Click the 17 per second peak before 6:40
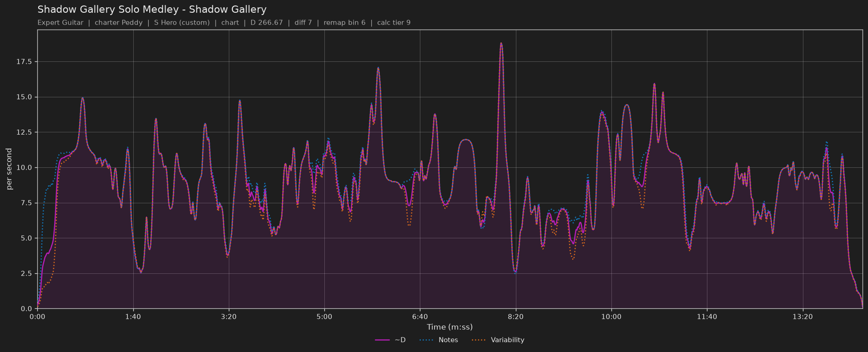868x352 pixels. pos(378,68)
